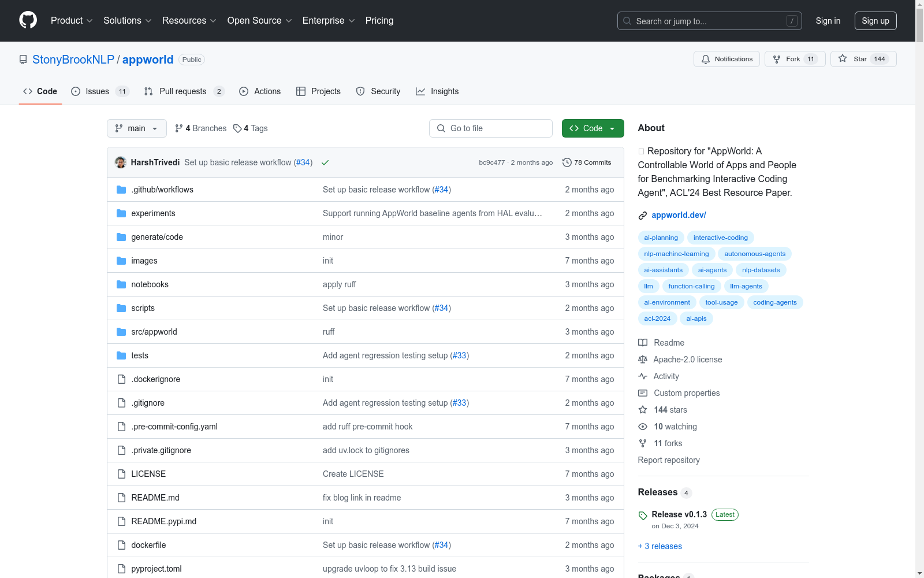Open the pyproject.toml file
Screen dimensions: 924x578
tap(157, 569)
